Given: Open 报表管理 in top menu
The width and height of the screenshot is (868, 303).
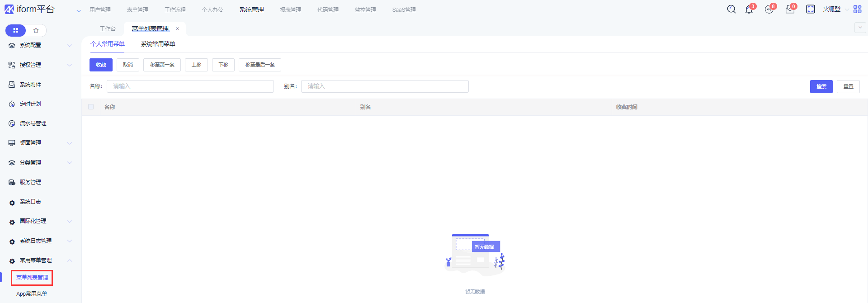Looking at the screenshot, I should point(290,10).
